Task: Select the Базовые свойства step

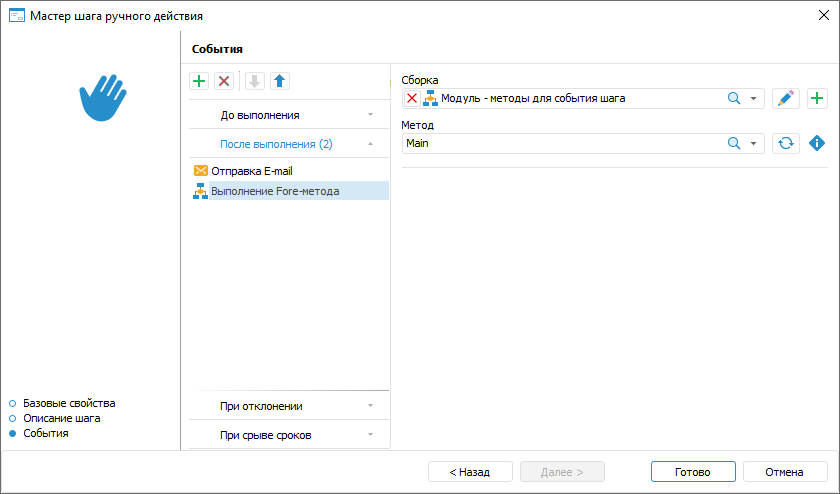Action: pos(69,403)
